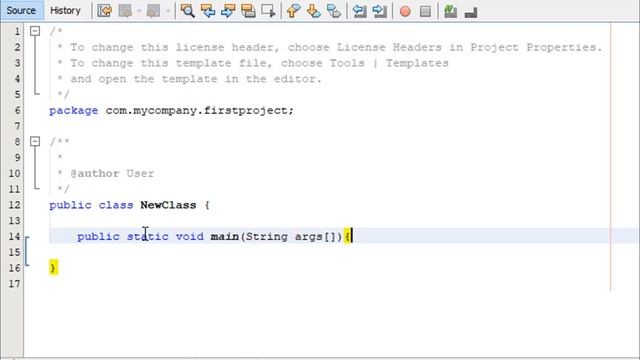Image resolution: width=640 pixels, height=360 pixels.
Task: Collapse the Javadoc comment fold at line 8
Action: (35, 141)
